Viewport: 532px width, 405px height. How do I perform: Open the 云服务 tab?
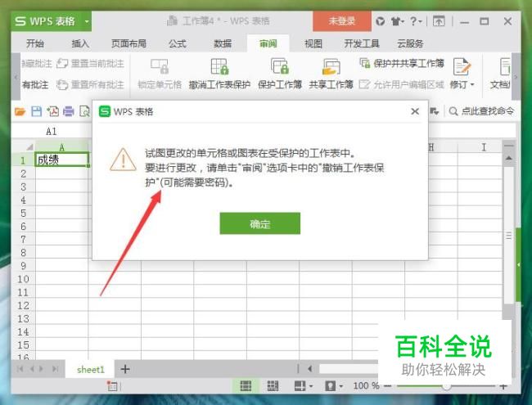(410, 43)
